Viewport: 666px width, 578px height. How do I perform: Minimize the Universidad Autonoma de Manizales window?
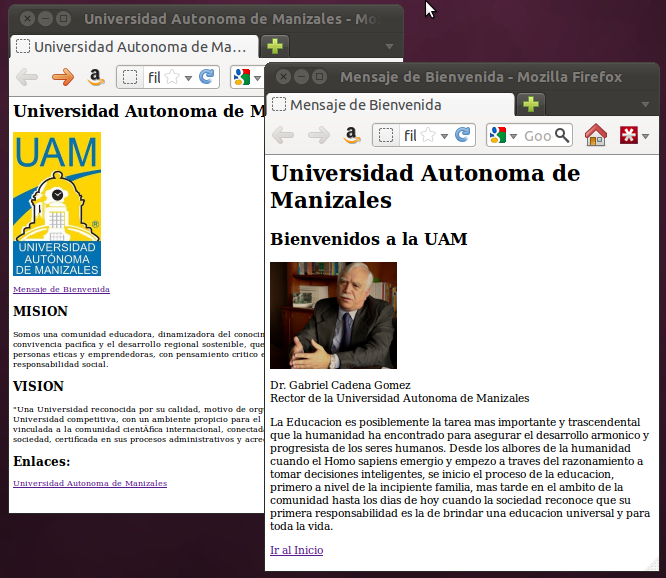45,19
